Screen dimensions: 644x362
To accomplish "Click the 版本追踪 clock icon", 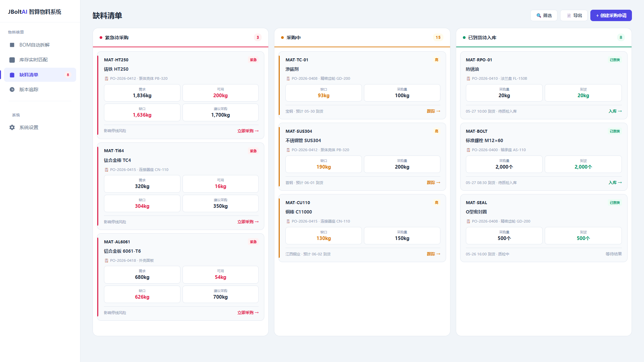I will pos(12,89).
